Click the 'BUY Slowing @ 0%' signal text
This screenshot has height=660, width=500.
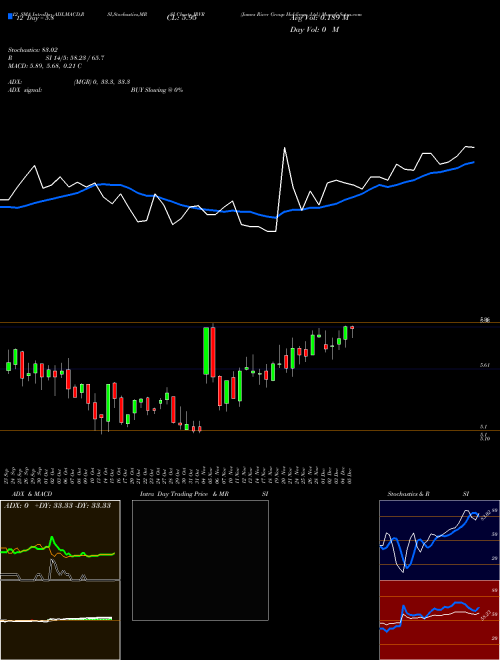click(157, 90)
